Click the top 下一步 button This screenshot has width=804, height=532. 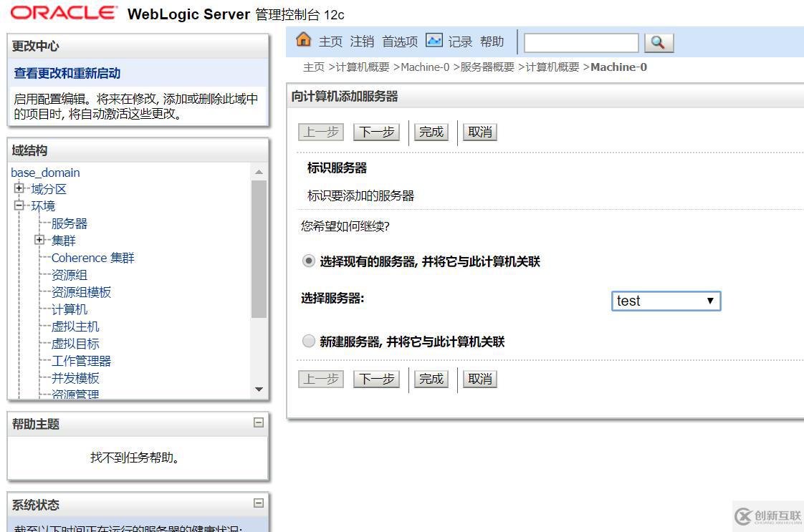pos(376,132)
